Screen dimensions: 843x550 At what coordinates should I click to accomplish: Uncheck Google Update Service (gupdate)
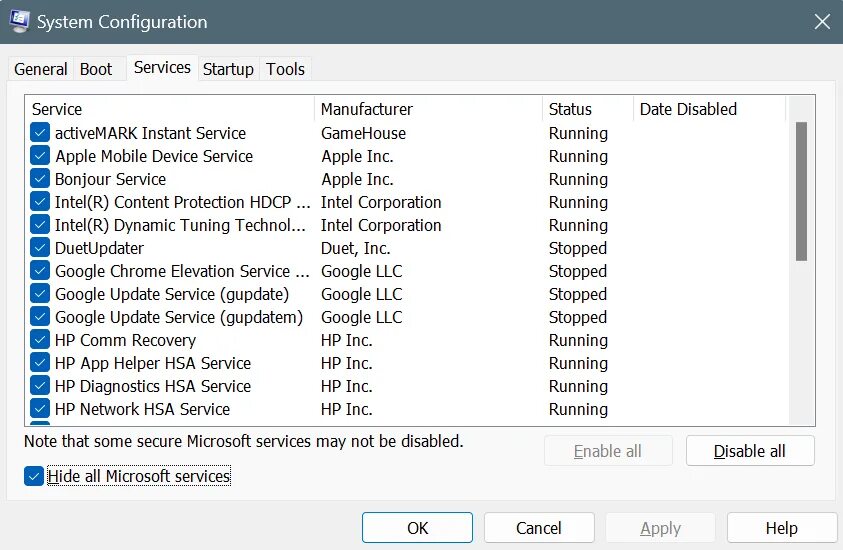coord(40,294)
